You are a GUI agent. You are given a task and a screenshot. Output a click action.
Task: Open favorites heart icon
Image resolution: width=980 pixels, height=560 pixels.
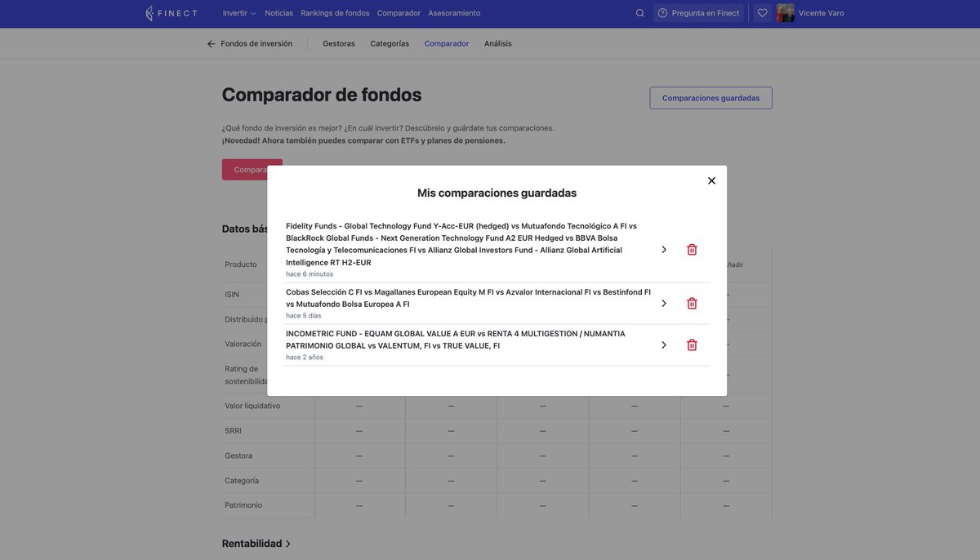click(763, 13)
